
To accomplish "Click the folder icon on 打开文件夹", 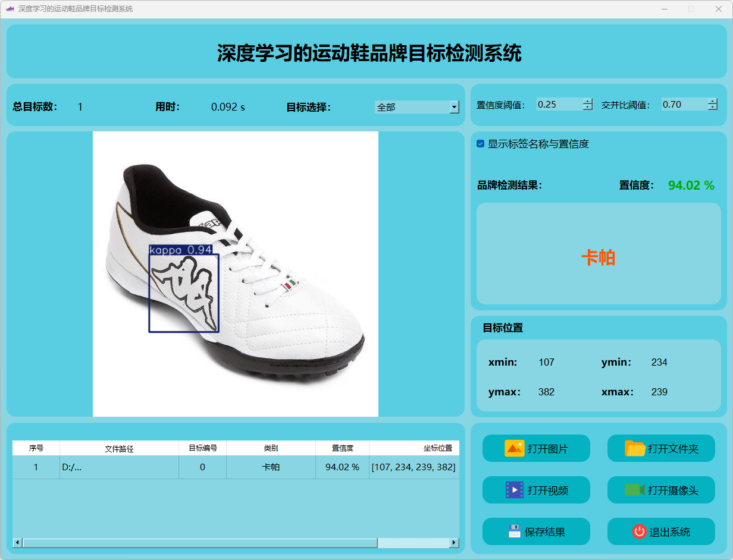I will click(x=635, y=448).
